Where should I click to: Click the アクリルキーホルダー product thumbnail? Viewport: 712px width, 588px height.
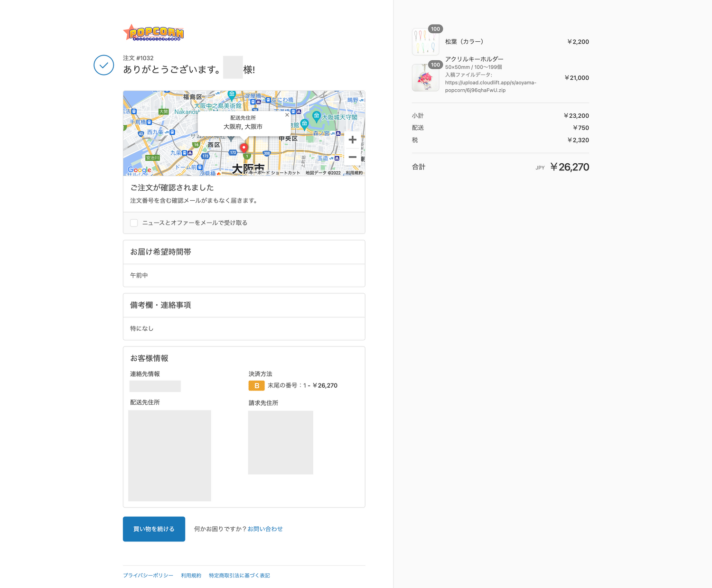425,78
